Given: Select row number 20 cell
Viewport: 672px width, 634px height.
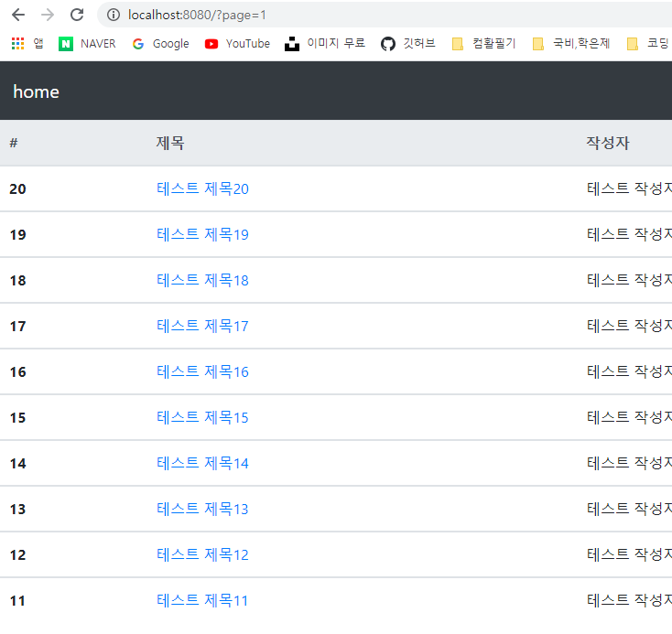Looking at the screenshot, I should click(x=18, y=188).
